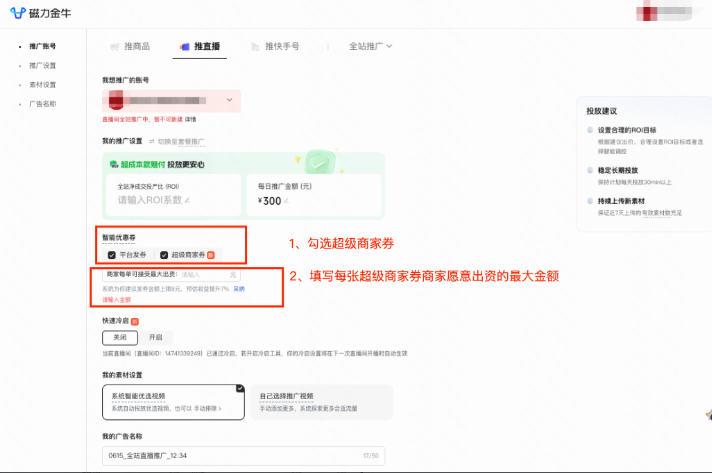Click the blue 采纳 link
The image size is (712, 473).
click(x=239, y=289)
